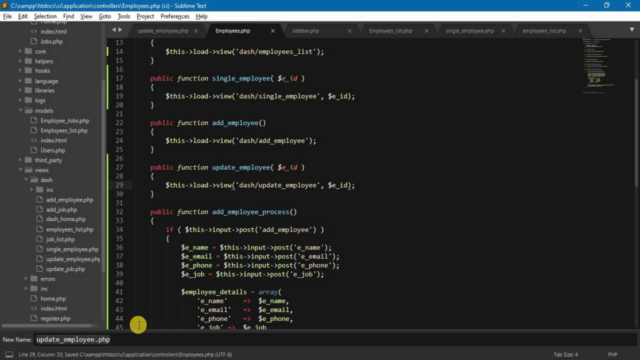Open home.php in views folder

pyautogui.click(x=53, y=299)
